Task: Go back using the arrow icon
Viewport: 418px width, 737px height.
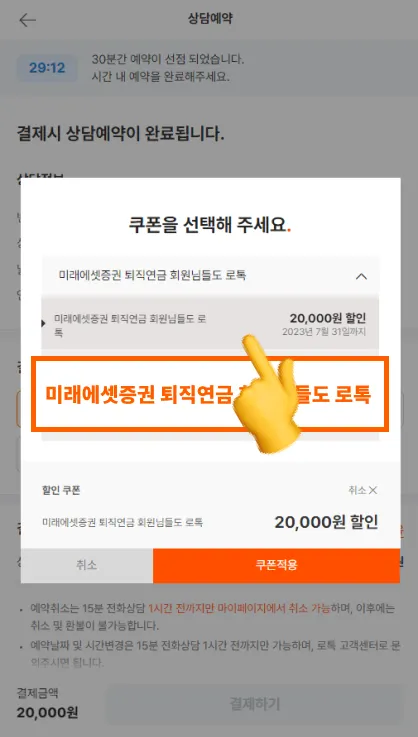Action: (27, 20)
